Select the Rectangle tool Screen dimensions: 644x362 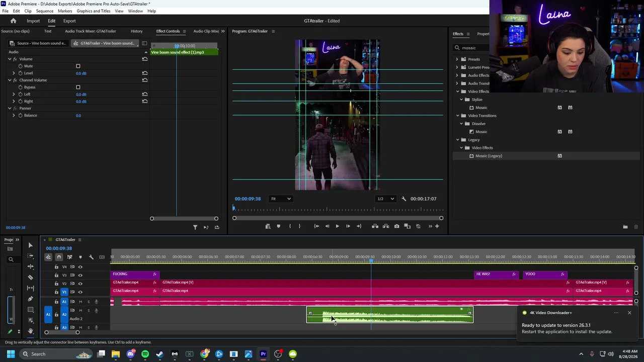(30, 310)
